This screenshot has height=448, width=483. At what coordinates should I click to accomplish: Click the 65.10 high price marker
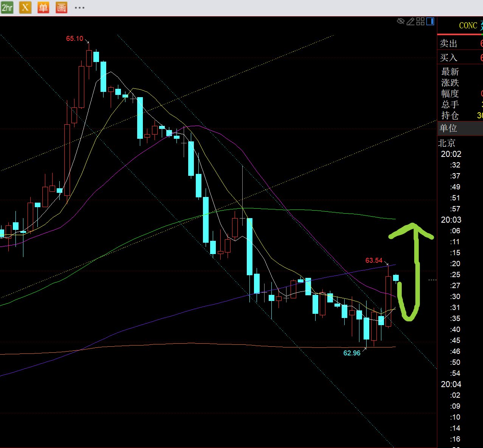click(74, 39)
